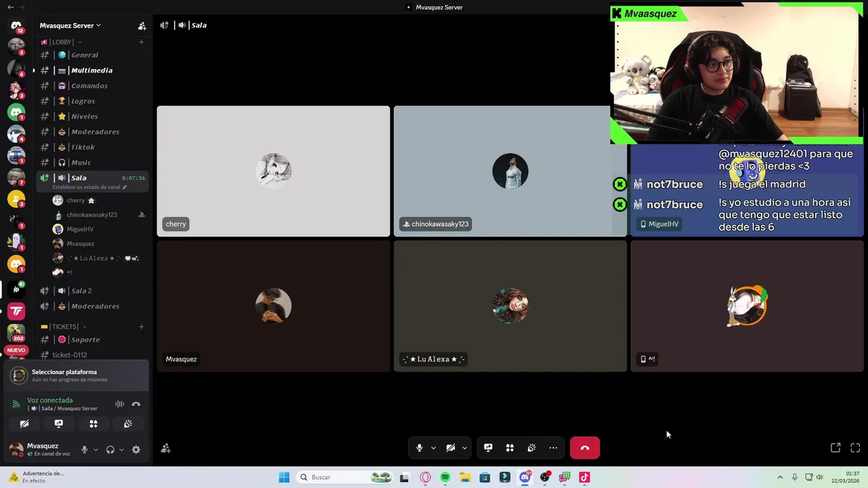868x488 pixels.
Task: Click the noise suppression waveform icon
Action: (x=119, y=404)
